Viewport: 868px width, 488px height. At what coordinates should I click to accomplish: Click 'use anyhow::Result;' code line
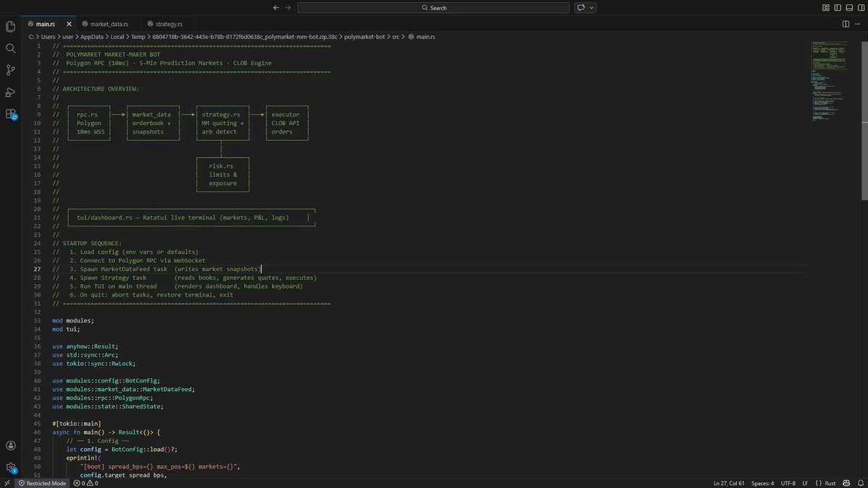coord(85,346)
